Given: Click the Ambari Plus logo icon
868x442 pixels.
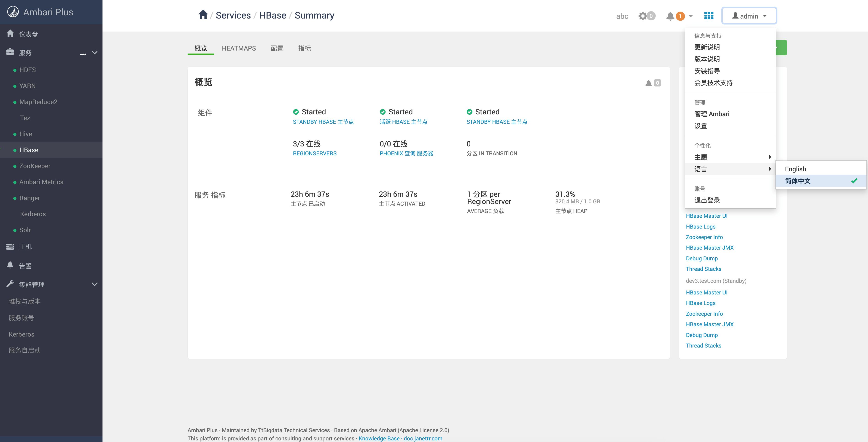Looking at the screenshot, I should click(13, 12).
